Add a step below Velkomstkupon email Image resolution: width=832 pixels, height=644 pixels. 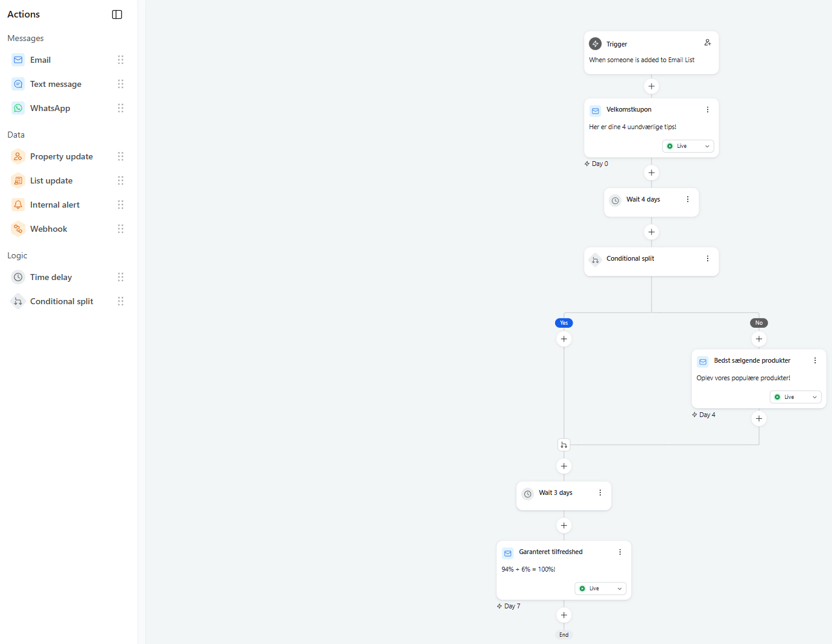pyautogui.click(x=652, y=173)
